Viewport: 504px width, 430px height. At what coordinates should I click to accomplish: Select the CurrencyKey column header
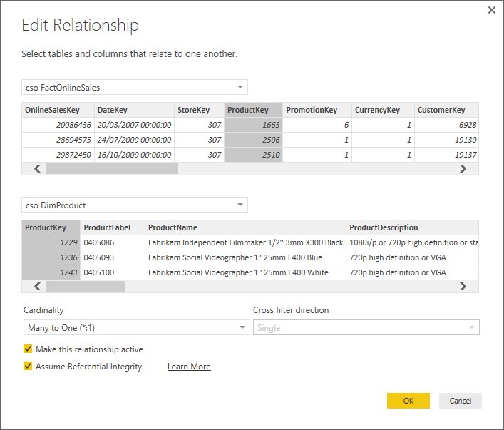(x=383, y=110)
